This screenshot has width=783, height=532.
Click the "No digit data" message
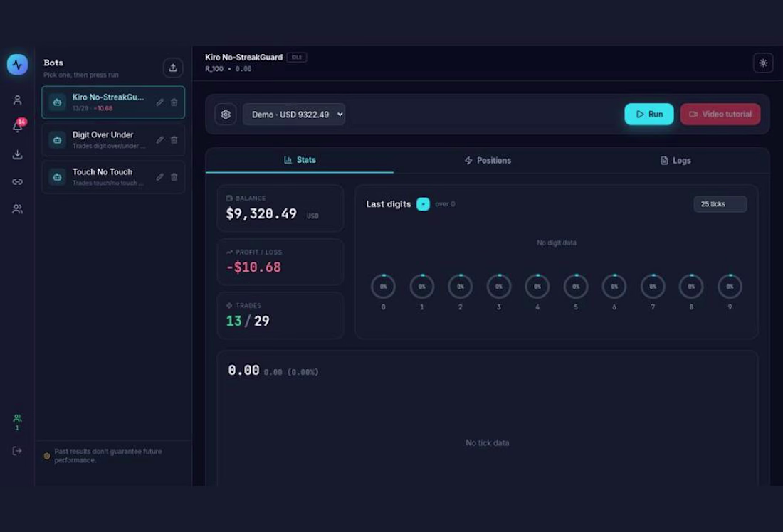557,243
